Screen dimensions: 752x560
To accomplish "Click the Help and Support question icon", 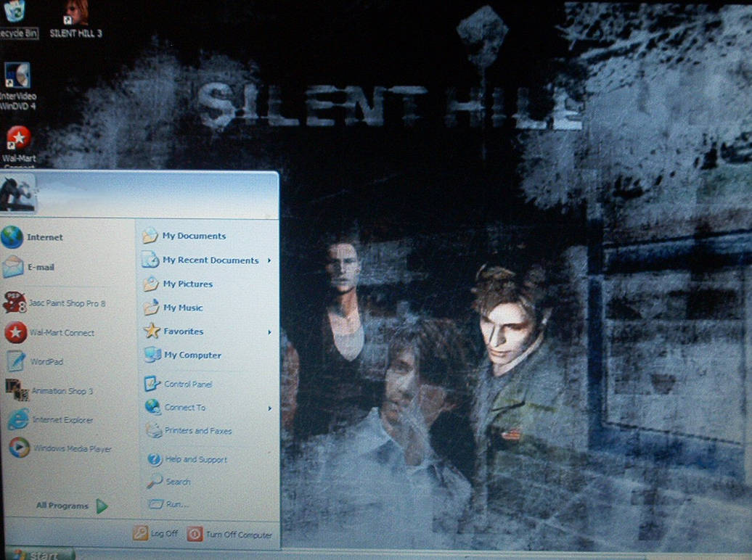I will [x=155, y=459].
